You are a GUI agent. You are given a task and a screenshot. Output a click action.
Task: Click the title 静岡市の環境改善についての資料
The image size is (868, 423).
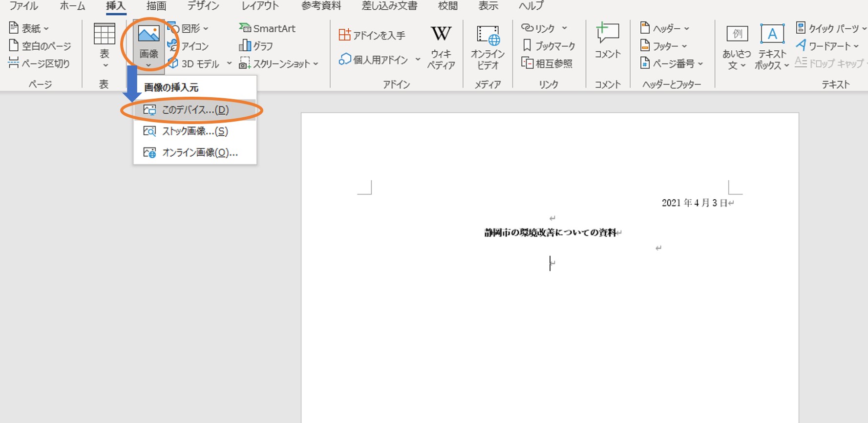pos(550,233)
